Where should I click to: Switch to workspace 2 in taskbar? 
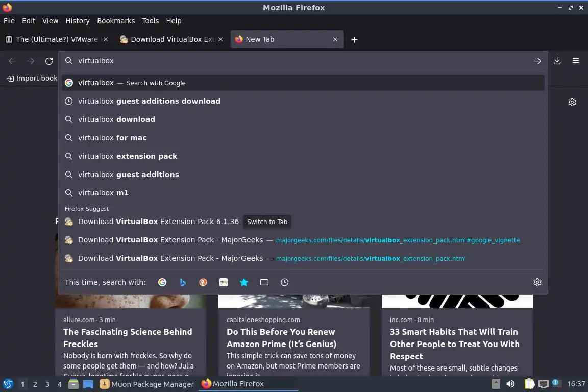[35, 384]
